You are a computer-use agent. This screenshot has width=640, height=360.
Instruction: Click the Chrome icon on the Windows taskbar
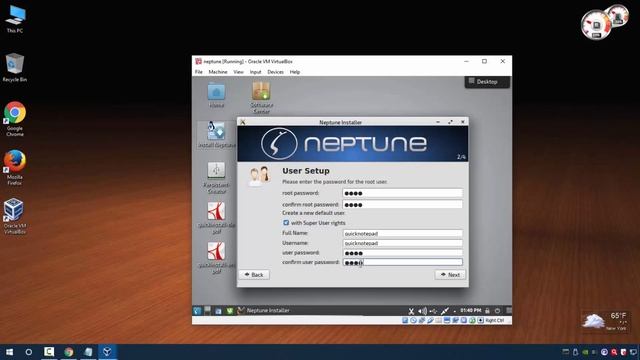[x=69, y=352]
